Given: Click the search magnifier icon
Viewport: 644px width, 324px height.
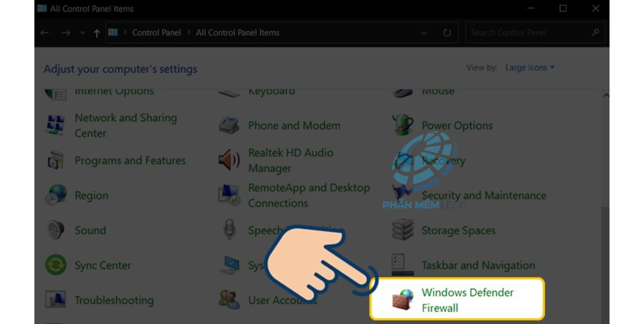Looking at the screenshot, I should (595, 33).
